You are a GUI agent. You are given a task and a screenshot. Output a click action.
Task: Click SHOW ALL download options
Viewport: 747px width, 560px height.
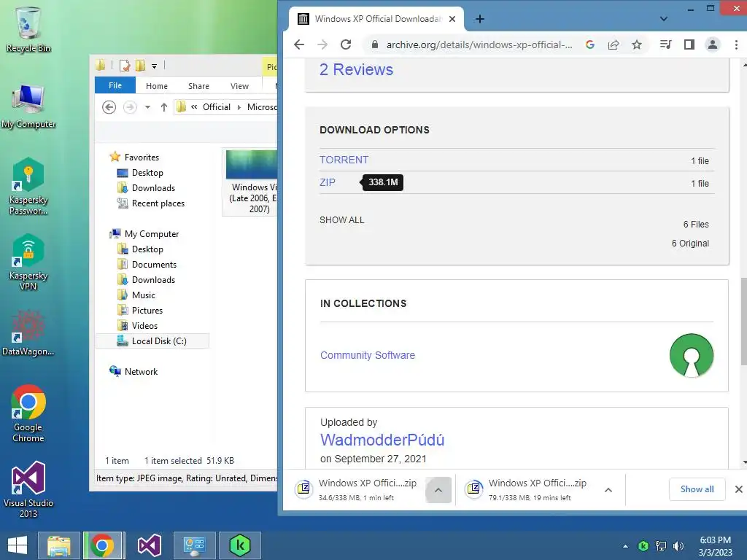pos(341,220)
